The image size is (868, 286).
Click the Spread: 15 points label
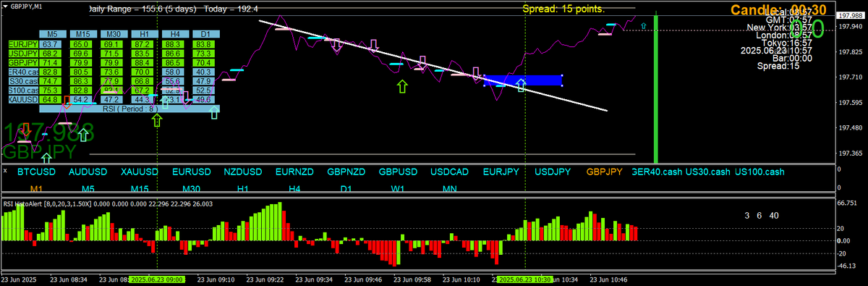(x=564, y=9)
